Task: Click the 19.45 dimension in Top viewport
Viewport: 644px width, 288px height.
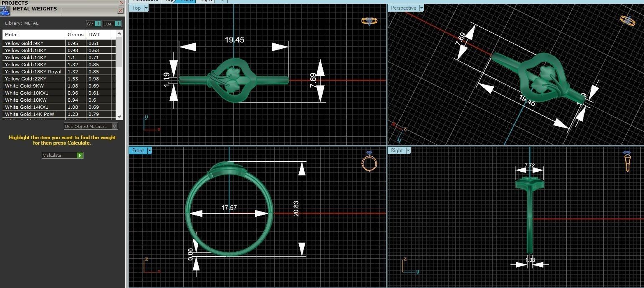Action: (x=234, y=40)
